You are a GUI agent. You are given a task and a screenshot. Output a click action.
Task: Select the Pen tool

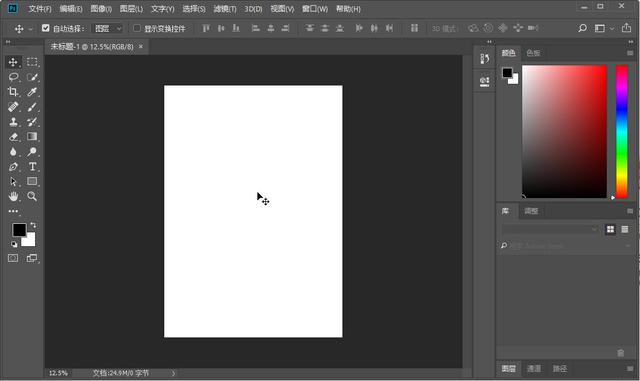(13, 167)
